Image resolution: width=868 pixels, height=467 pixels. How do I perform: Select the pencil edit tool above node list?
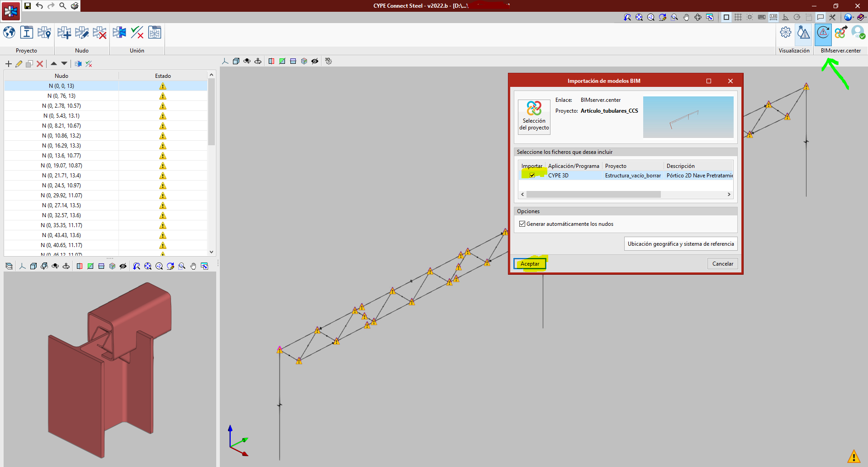coord(19,64)
